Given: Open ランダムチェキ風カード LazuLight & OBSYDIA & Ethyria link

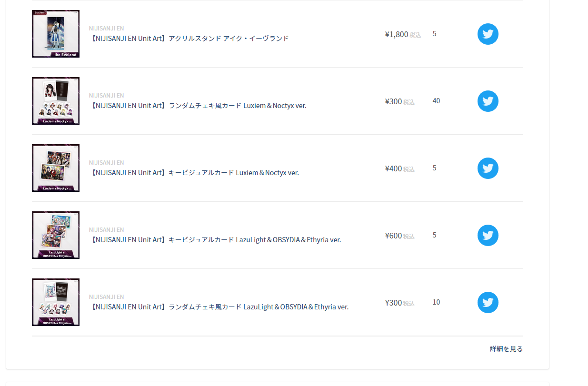Looking at the screenshot, I should tap(219, 307).
